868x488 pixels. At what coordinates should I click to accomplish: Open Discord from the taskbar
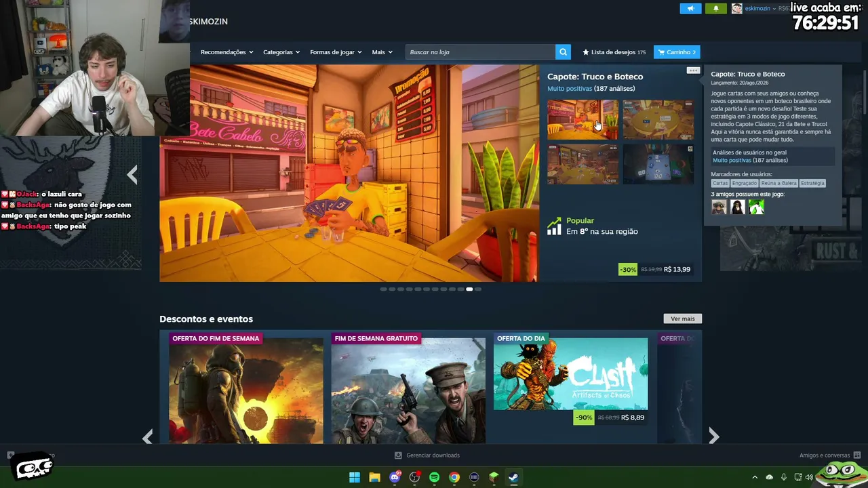point(395,477)
